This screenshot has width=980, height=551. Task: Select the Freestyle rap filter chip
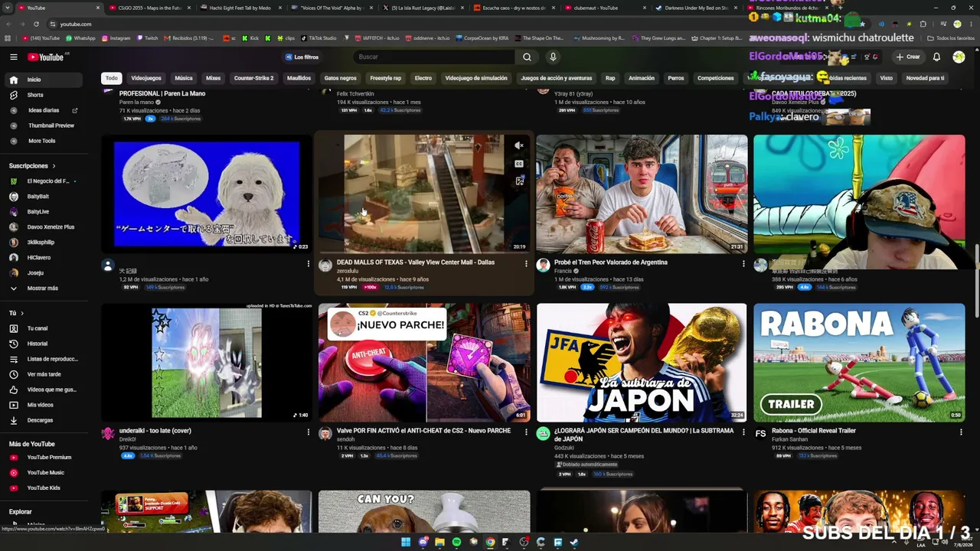click(x=386, y=78)
